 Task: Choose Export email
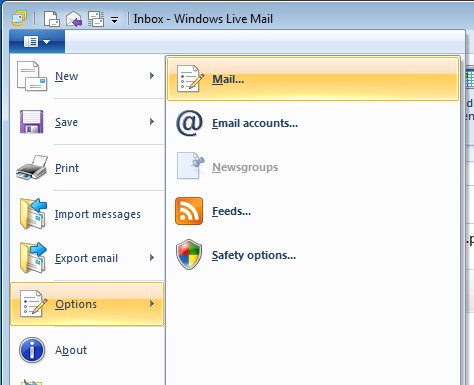tap(87, 258)
